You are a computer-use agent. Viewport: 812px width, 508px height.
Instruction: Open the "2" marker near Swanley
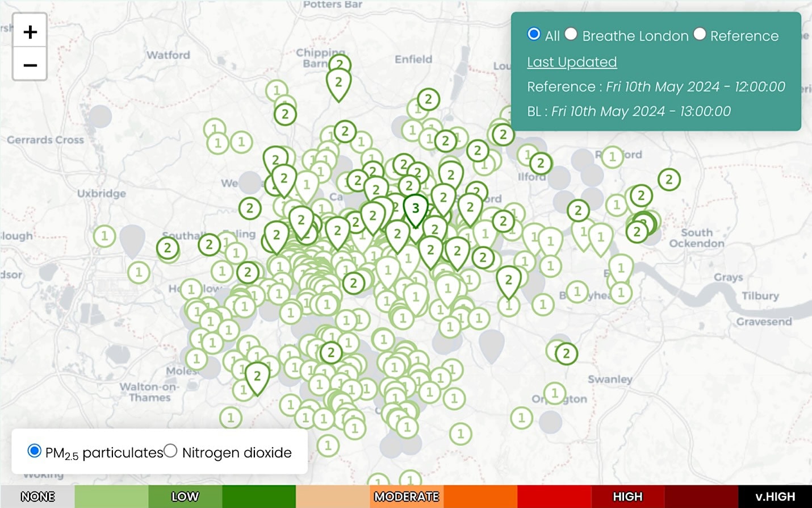point(566,353)
